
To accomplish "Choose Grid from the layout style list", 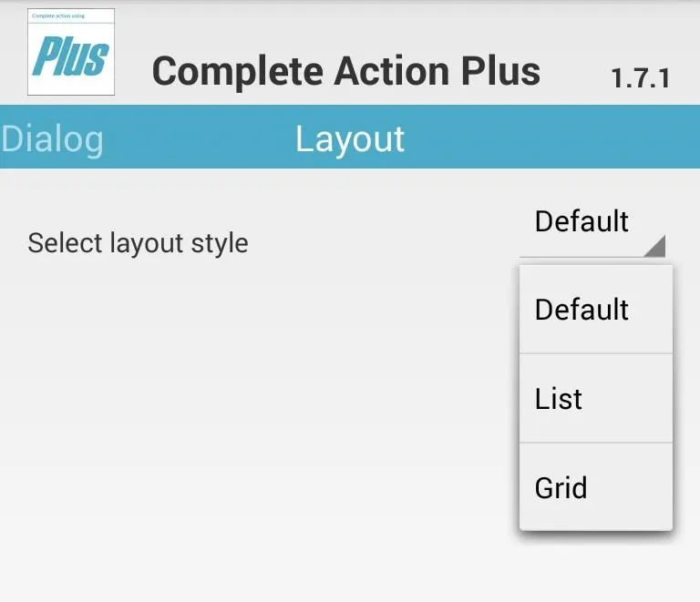I will (596, 487).
